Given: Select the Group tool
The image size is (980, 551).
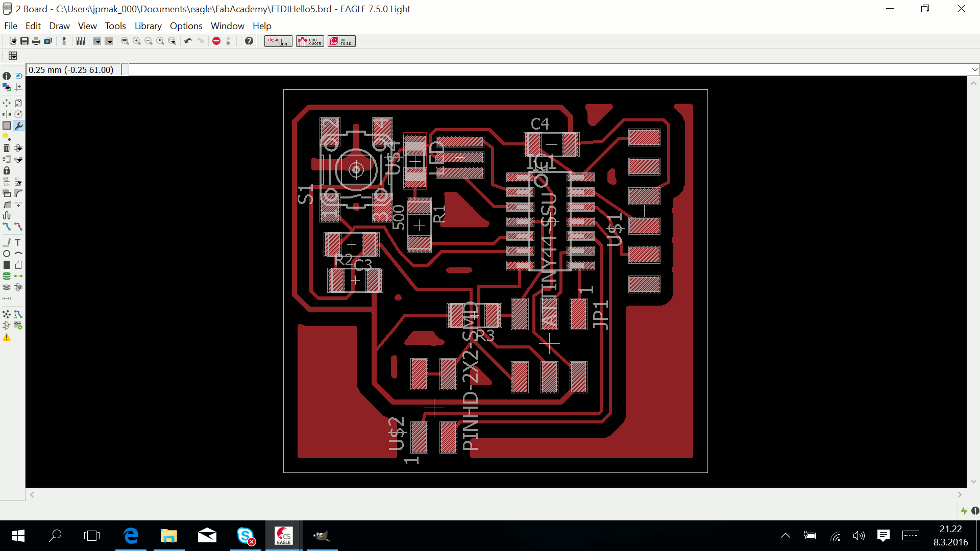Looking at the screenshot, I should point(7,126).
